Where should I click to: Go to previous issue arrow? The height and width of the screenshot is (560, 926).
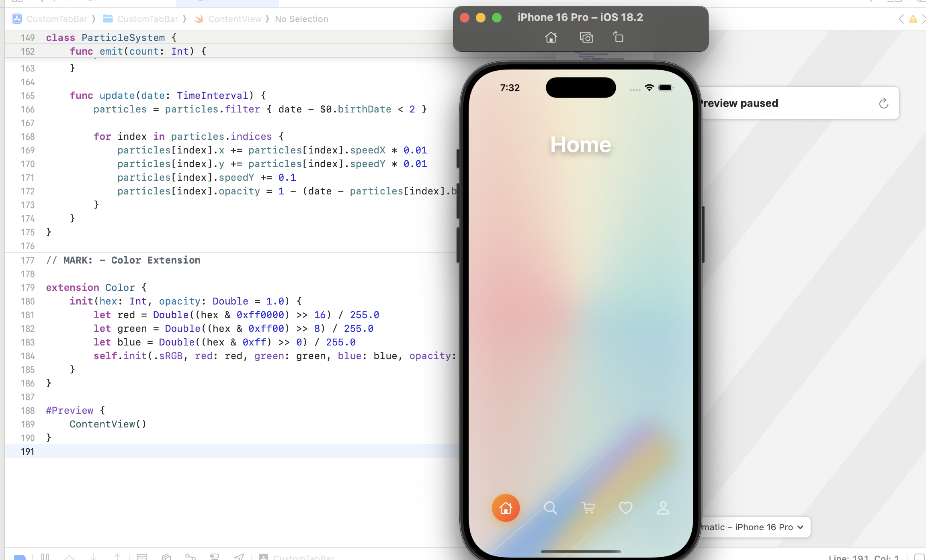[x=901, y=19]
